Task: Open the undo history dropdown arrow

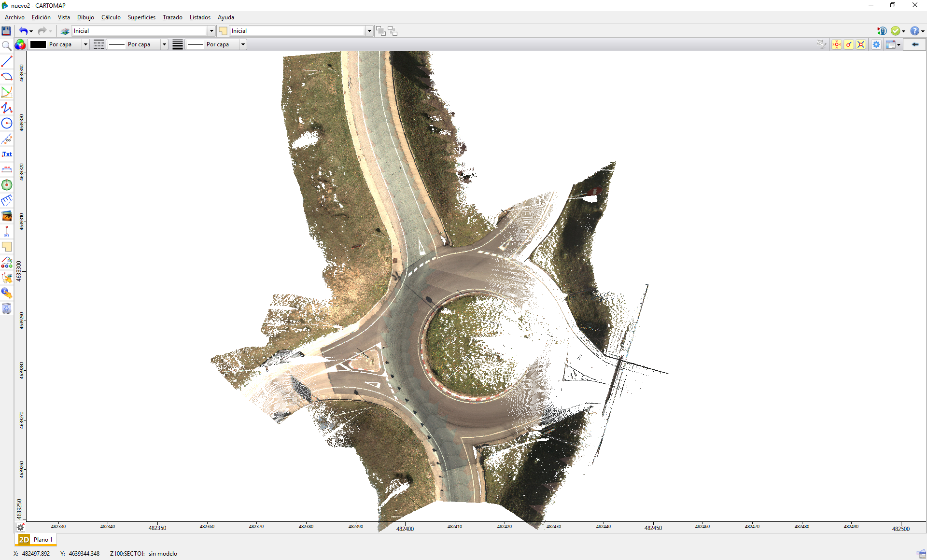Action: click(x=31, y=31)
